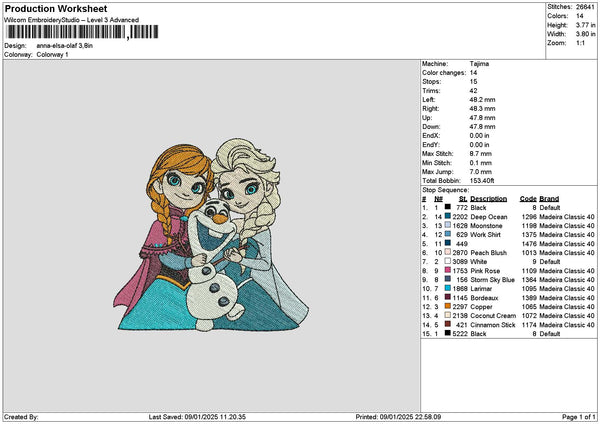Select the Peach Blush color swatch

tap(447, 252)
